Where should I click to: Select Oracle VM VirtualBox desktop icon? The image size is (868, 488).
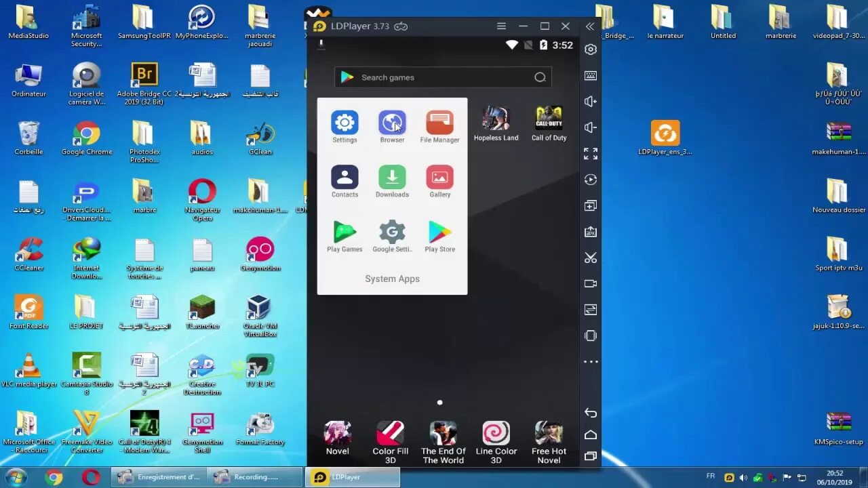260,316
